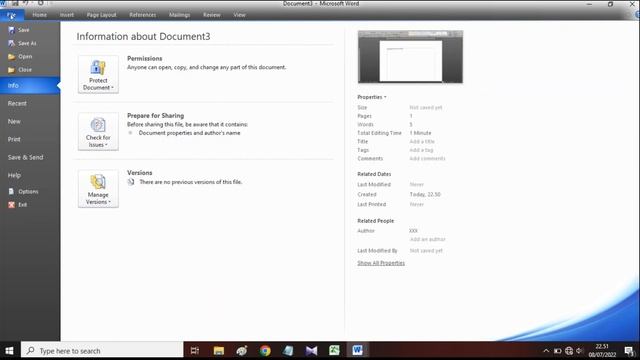Switch to the Home tab
Screen dimensions: 640x360
(x=40, y=15)
